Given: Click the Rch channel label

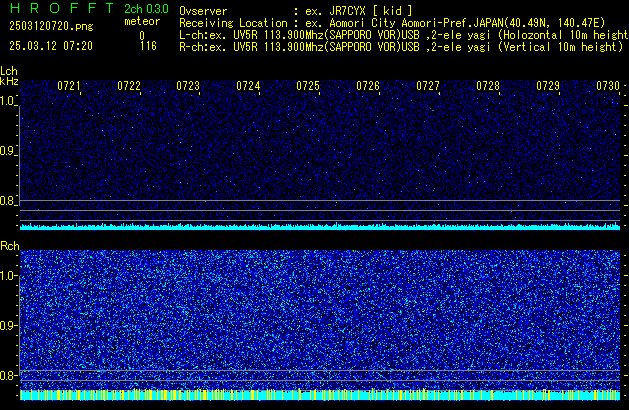Looking at the screenshot, I should pos(10,246).
